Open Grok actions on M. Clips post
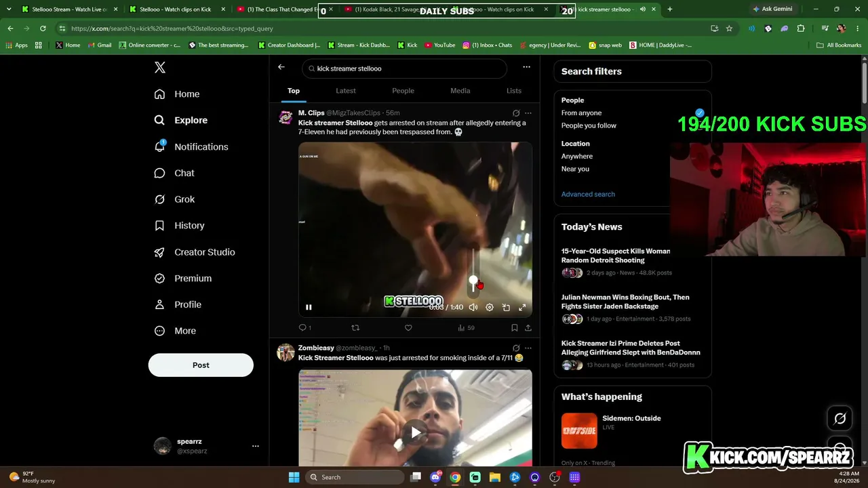The width and height of the screenshot is (868, 488). point(516,113)
